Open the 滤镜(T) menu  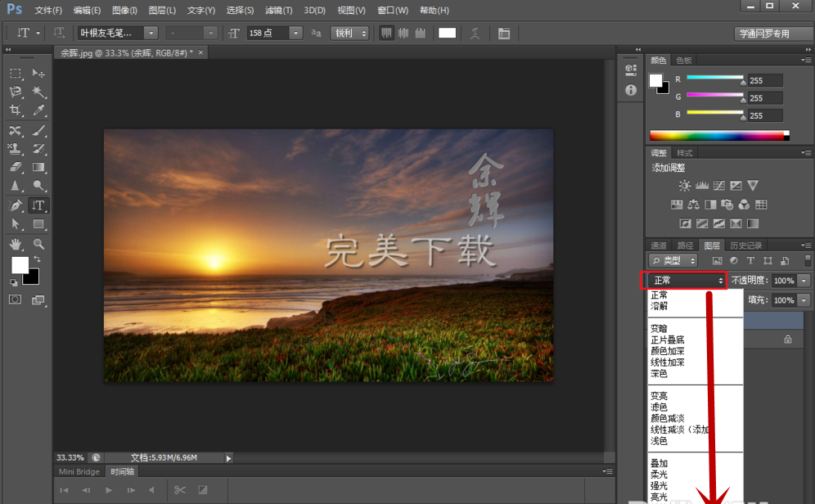(281, 11)
